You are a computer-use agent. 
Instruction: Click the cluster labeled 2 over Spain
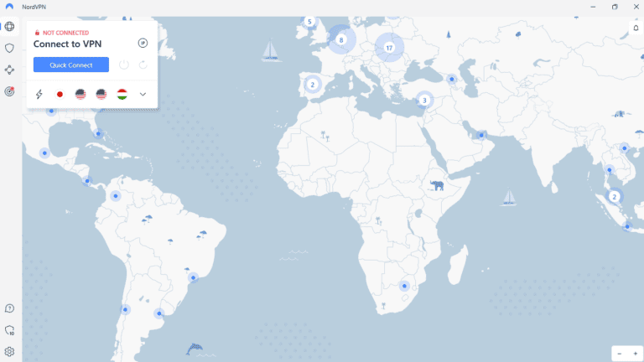tap(313, 85)
